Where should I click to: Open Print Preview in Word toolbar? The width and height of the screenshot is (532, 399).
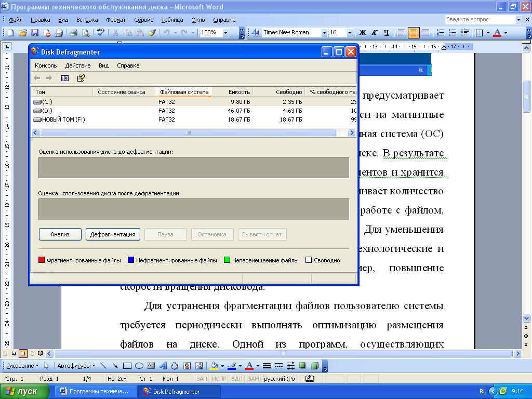click(86, 33)
